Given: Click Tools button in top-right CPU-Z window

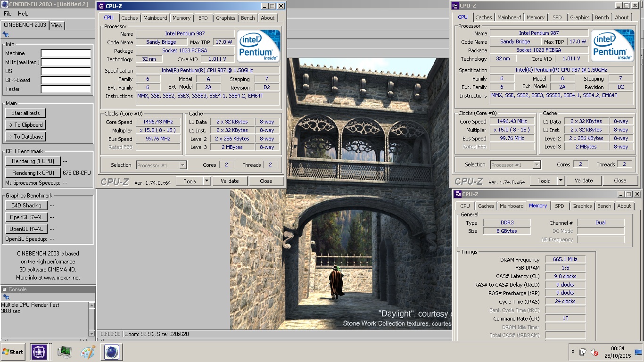Looking at the screenshot, I should [x=544, y=181].
